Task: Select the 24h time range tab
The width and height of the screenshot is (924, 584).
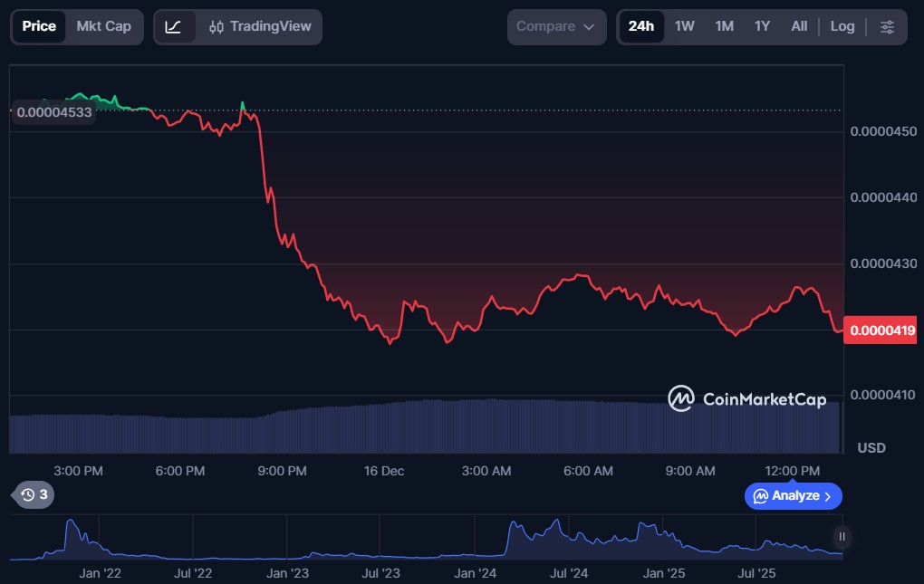Action: 640,26
